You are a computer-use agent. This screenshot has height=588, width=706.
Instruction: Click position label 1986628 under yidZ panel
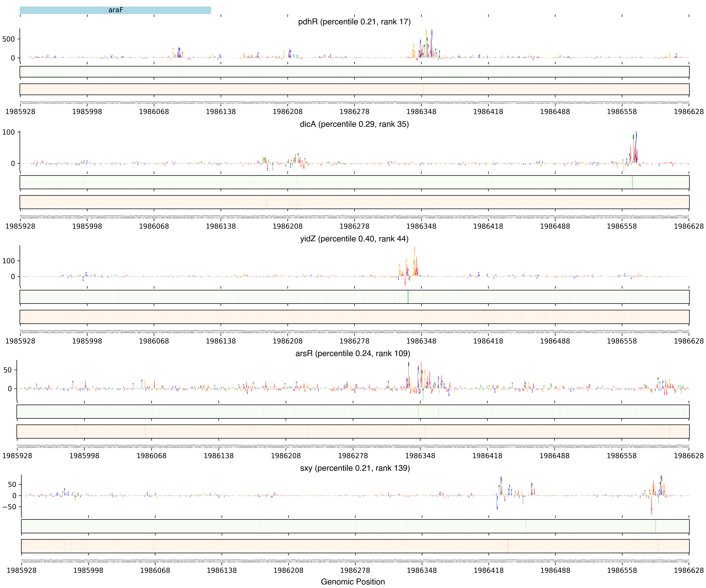pyautogui.click(x=689, y=341)
